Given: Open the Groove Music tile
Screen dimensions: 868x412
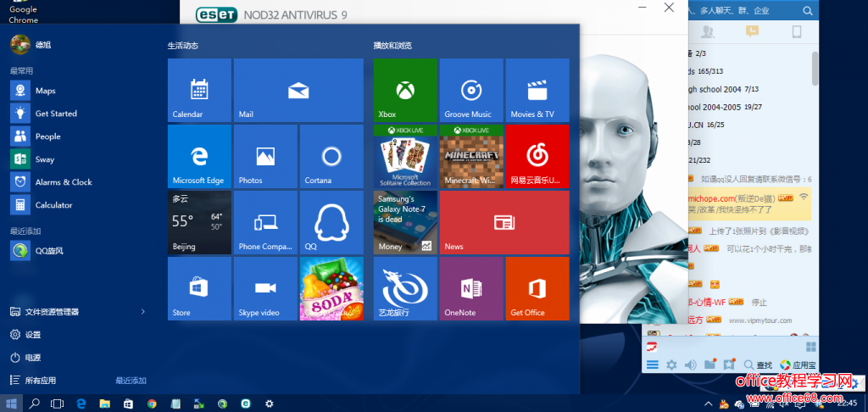Looking at the screenshot, I should coord(471,90).
